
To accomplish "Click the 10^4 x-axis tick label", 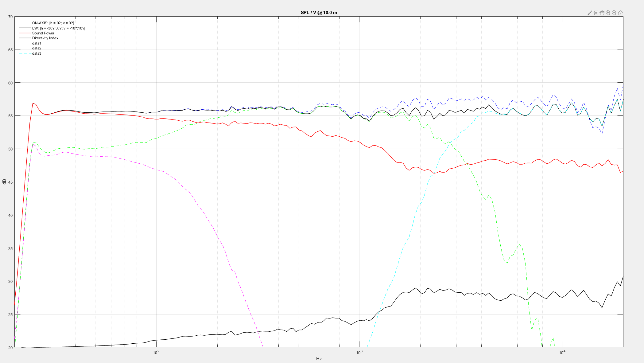I will [562, 352].
